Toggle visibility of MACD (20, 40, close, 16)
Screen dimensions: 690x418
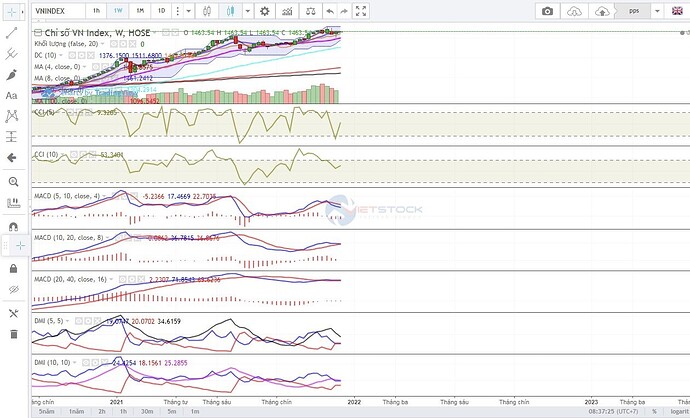click(122, 279)
